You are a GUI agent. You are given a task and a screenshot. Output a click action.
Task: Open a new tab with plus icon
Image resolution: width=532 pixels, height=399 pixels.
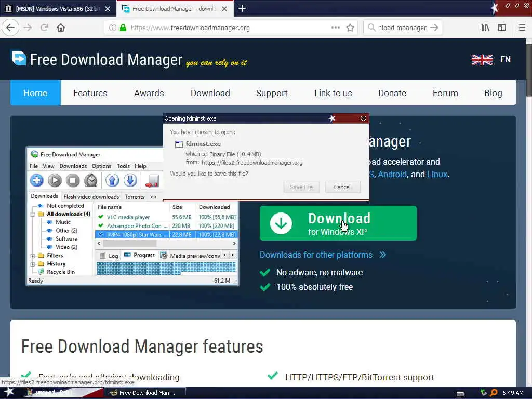coord(242,8)
